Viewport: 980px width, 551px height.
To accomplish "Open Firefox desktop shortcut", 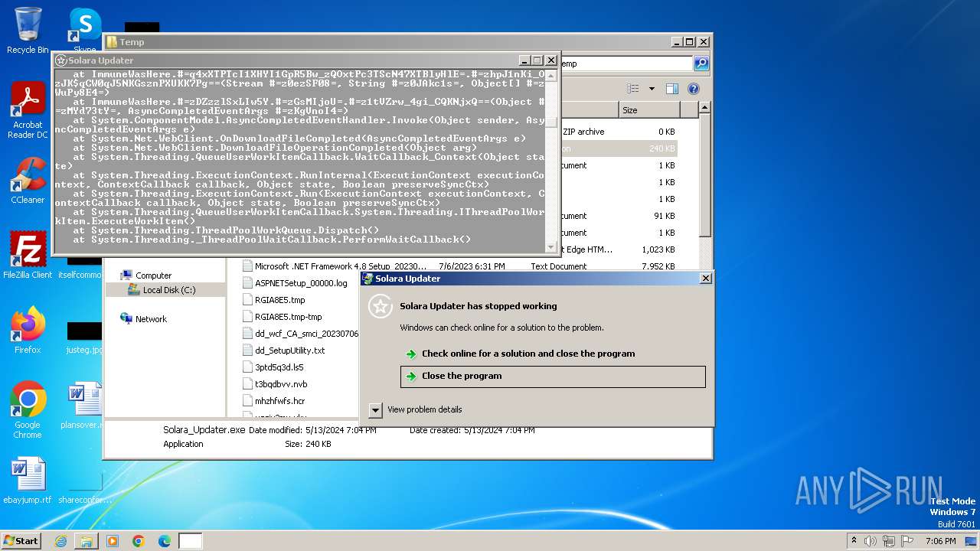I will (x=28, y=331).
